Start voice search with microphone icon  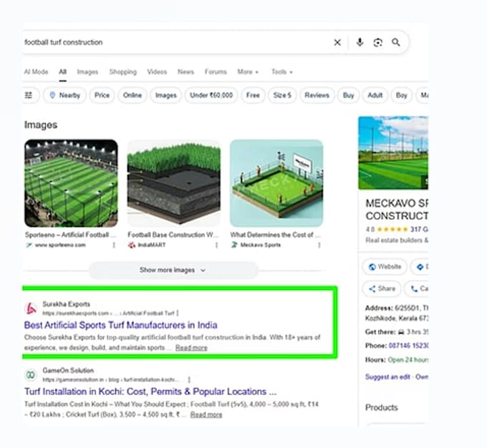pos(360,42)
